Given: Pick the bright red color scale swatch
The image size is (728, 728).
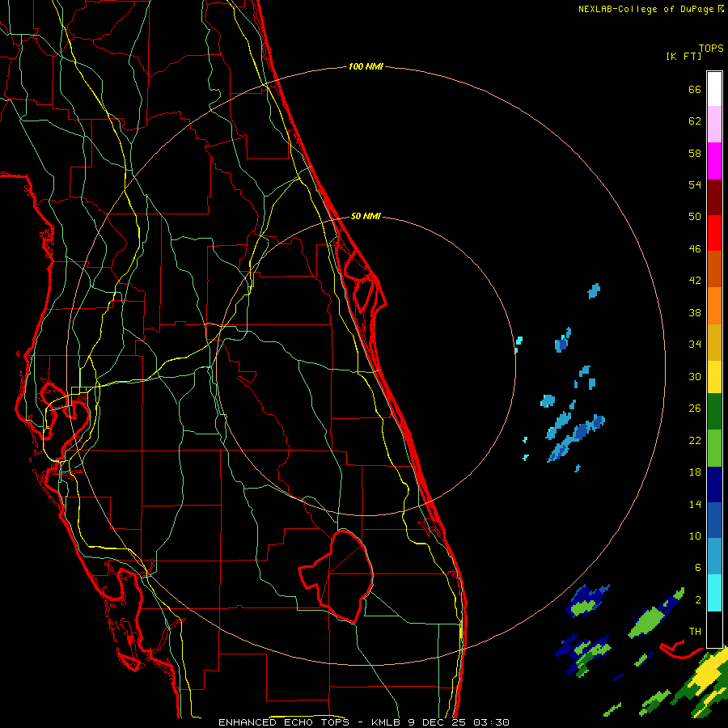Looking at the screenshot, I should 714,233.
